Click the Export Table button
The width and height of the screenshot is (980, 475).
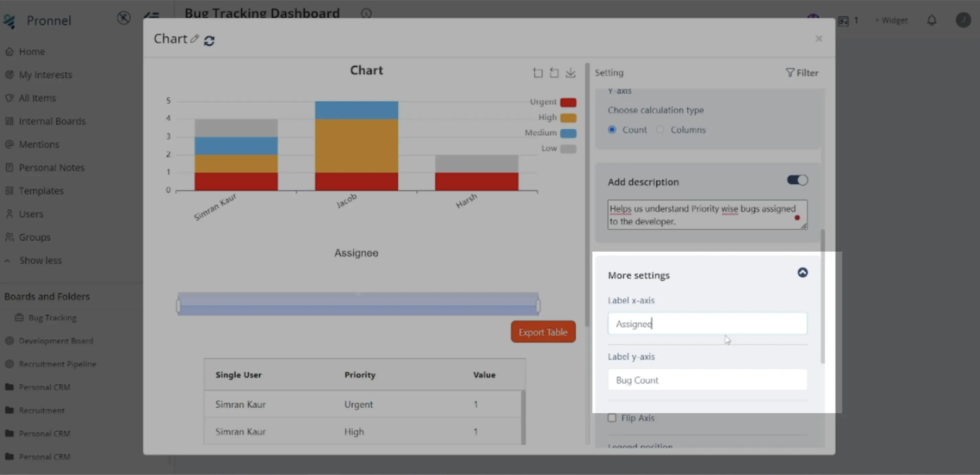[x=543, y=332]
